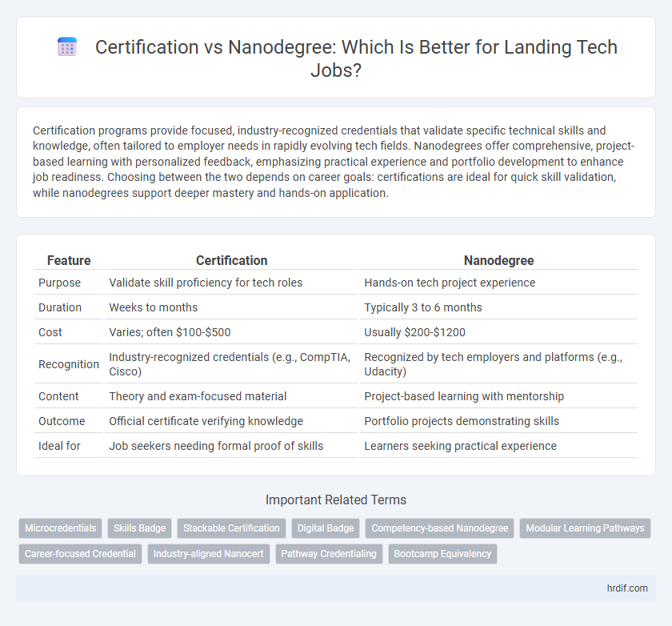This screenshot has width=672, height=626.
Task: Open the Skills Badge tag
Action: tap(140, 528)
